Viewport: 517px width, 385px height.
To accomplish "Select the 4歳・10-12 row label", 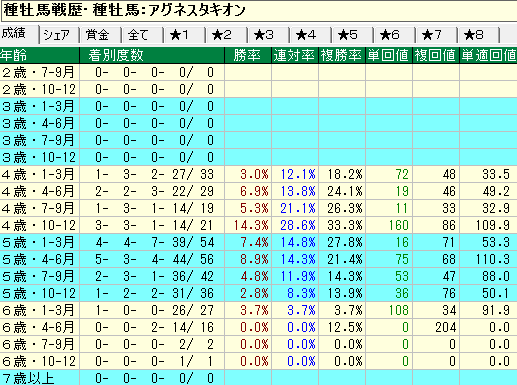I will 39,225.
